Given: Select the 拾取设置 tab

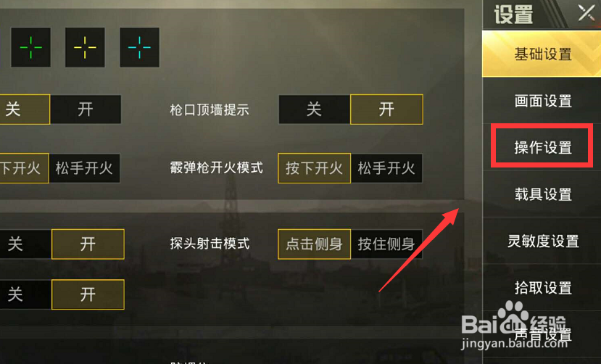Looking at the screenshot, I should pyautogui.click(x=542, y=287).
